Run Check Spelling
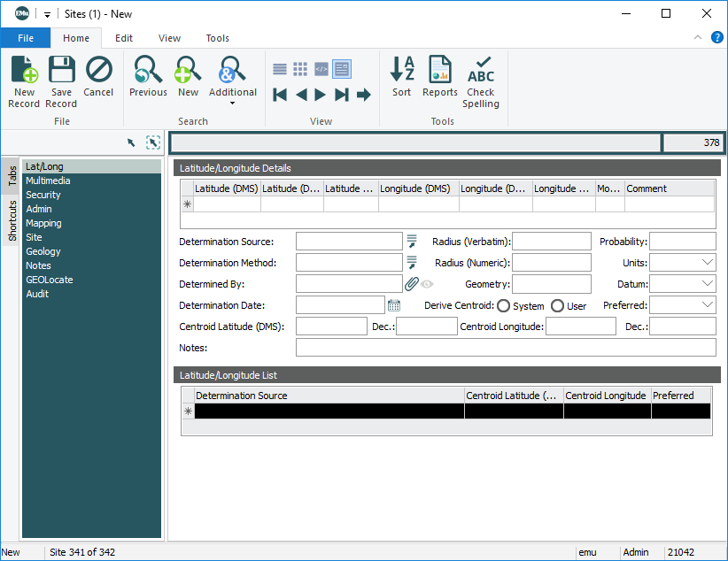The width and height of the screenshot is (728, 561). [x=481, y=81]
